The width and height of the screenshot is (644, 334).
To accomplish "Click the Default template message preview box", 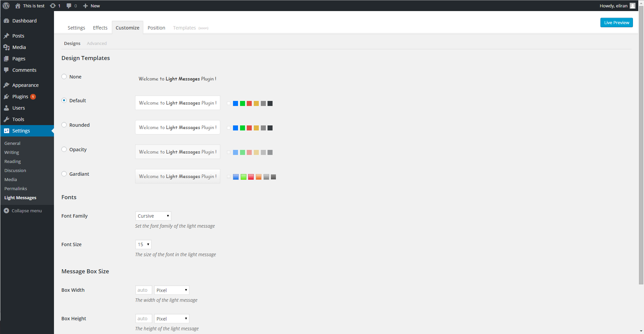I will coord(178,103).
